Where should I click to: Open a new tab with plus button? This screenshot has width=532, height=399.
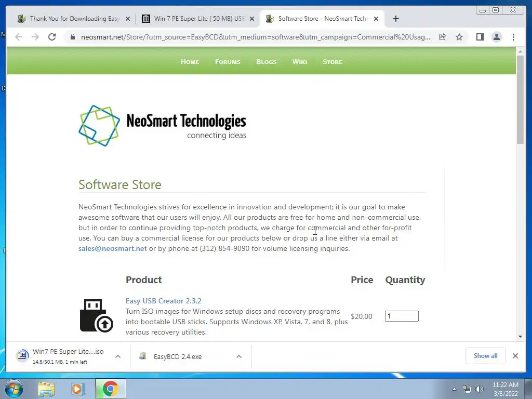(395, 19)
